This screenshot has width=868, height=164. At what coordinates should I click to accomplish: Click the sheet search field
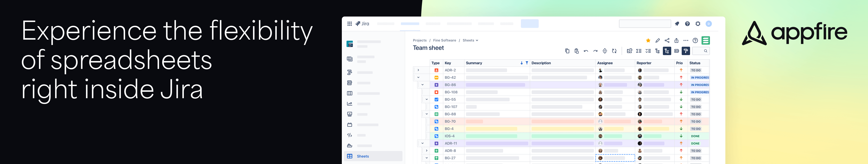pyautogui.click(x=701, y=51)
